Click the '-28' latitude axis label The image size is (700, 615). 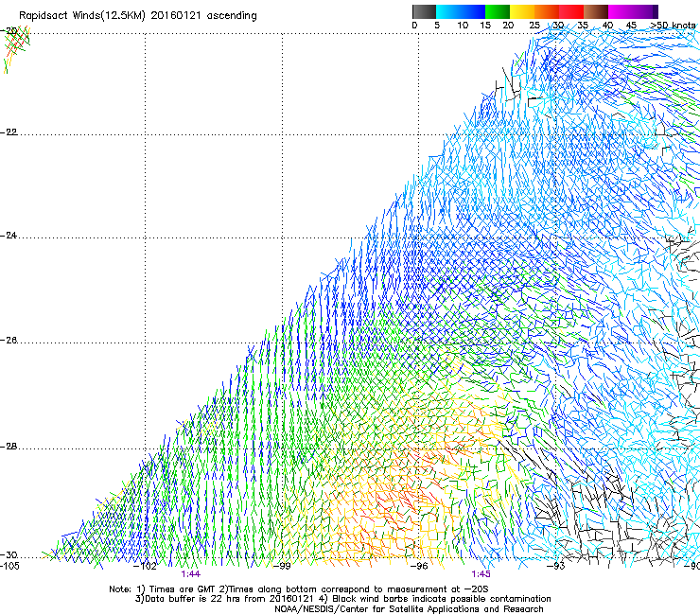click(x=9, y=447)
